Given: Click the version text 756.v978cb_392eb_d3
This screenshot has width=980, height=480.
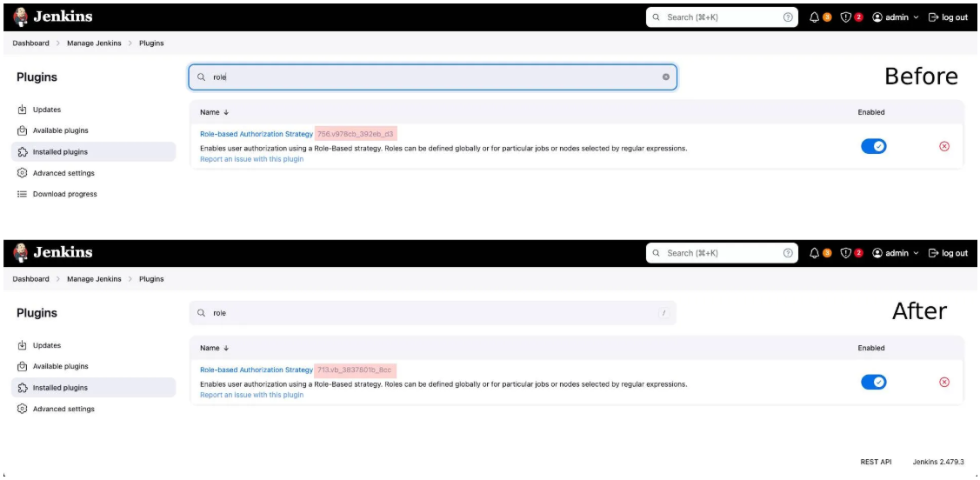Looking at the screenshot, I should [356, 134].
